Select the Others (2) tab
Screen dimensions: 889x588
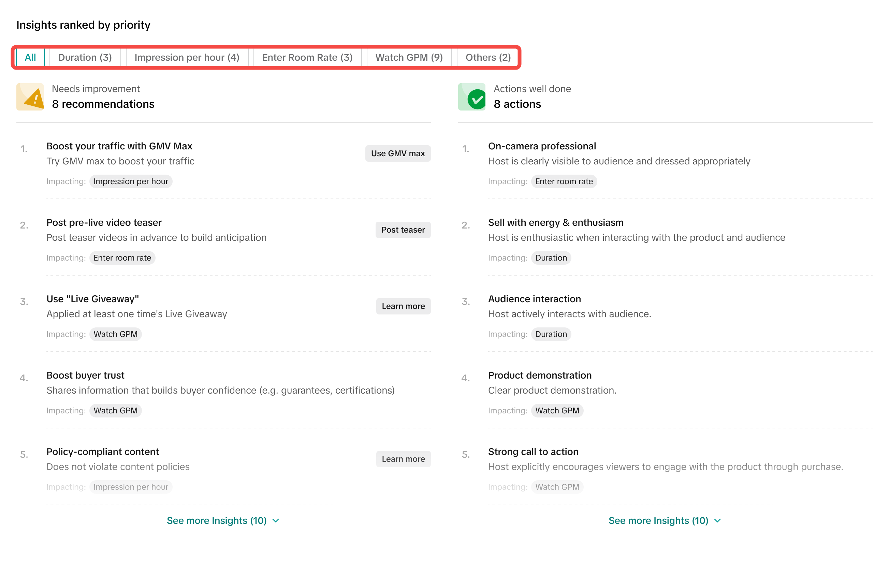(487, 57)
